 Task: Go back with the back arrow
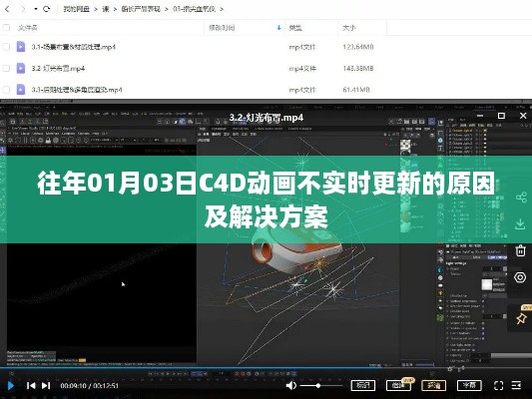[7, 9]
